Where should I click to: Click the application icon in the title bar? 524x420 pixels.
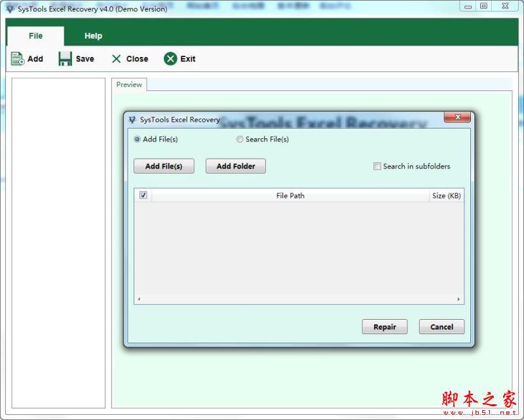point(9,9)
